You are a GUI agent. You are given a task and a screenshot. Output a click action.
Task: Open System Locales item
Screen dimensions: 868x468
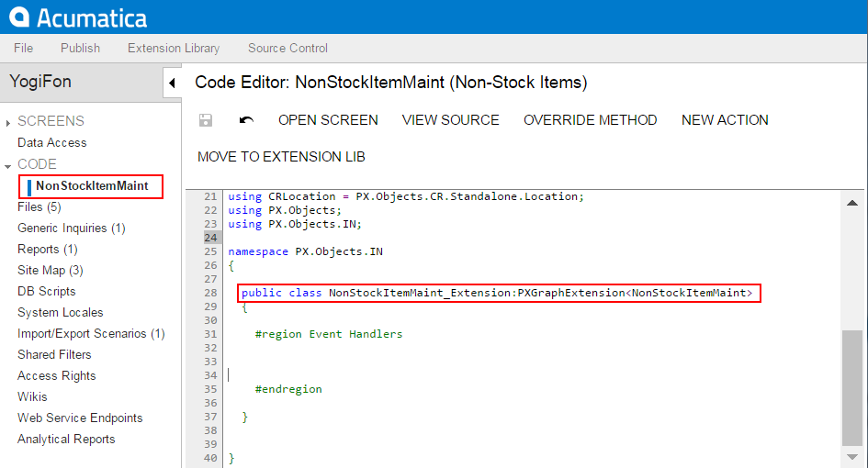pos(61,312)
